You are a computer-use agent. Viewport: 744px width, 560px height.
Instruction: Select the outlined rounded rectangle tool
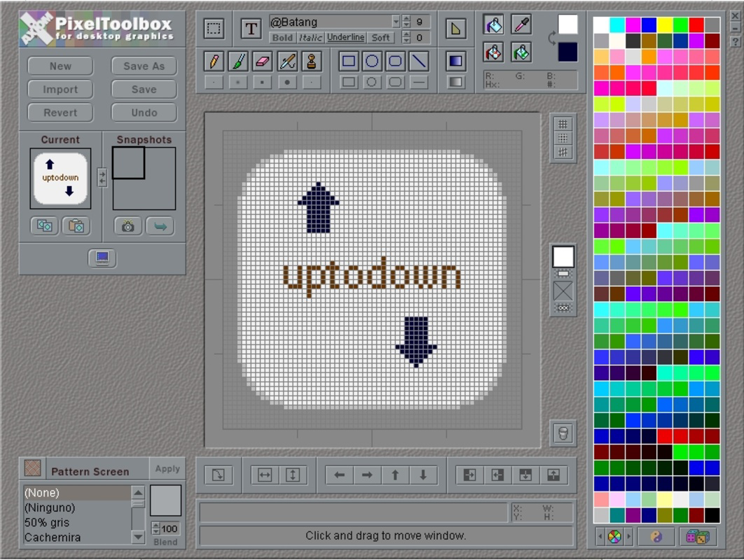pyautogui.click(x=395, y=61)
